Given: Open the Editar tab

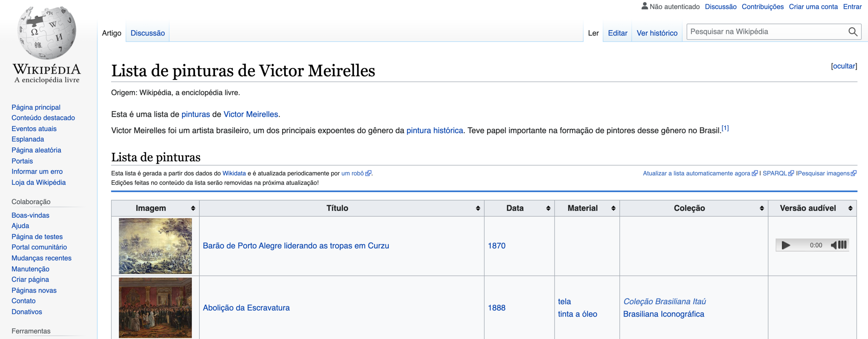Looking at the screenshot, I should pos(617,33).
